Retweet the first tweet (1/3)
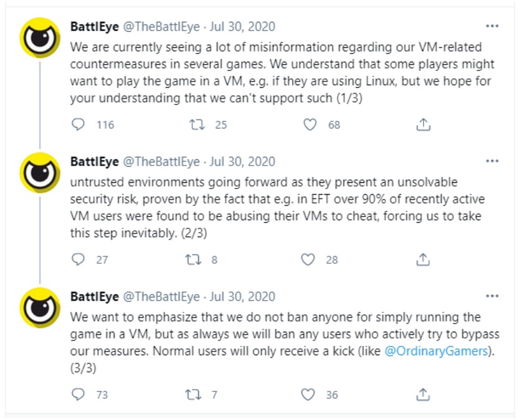The height and width of the screenshot is (420, 522). tap(197, 124)
